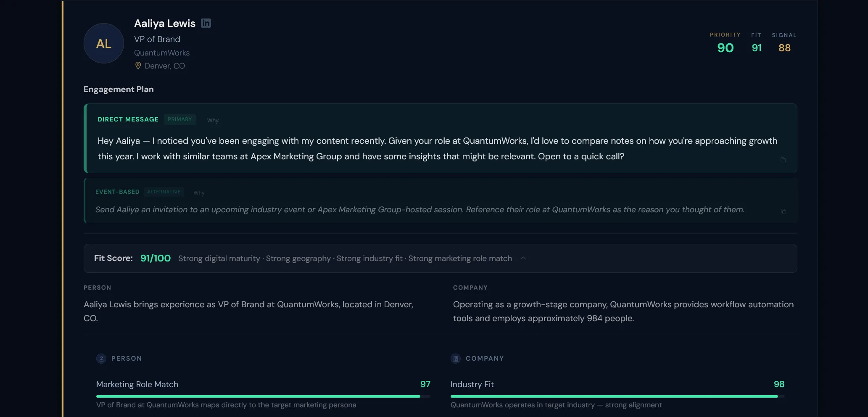
Task: Click the Why link beside Direct Message
Action: 213,120
